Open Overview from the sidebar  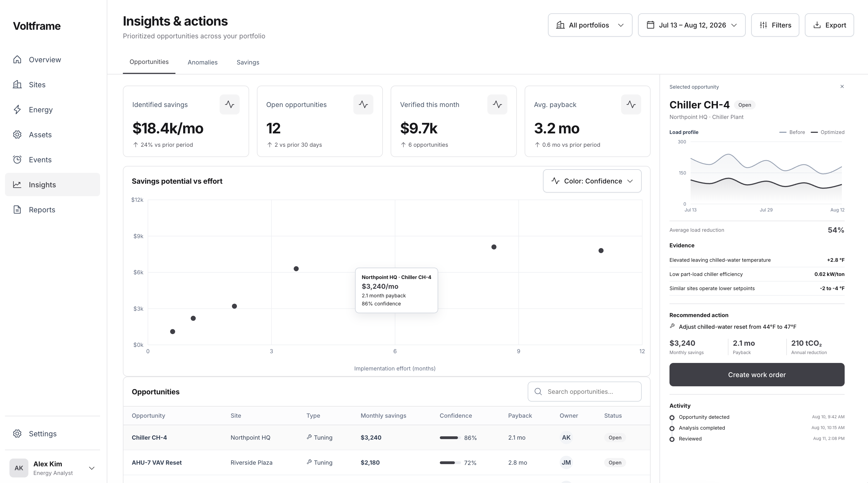coord(52,60)
